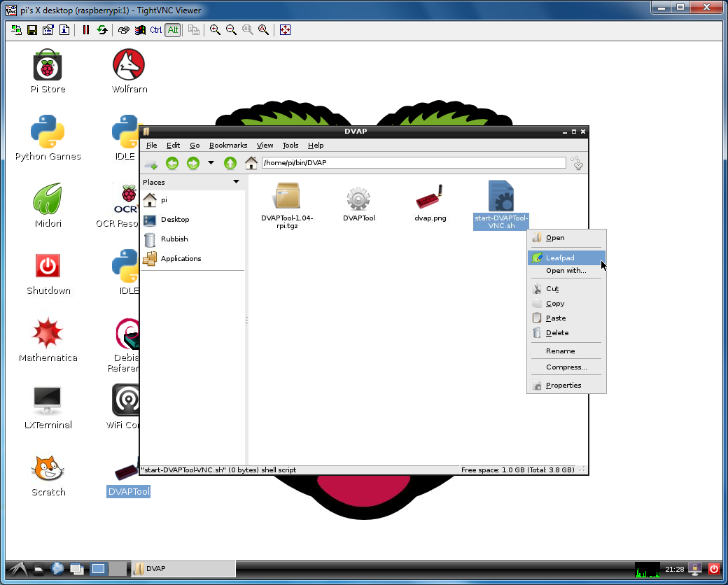The image size is (728, 585).
Task: Choose Delete in the context menu
Action: click(x=566, y=333)
